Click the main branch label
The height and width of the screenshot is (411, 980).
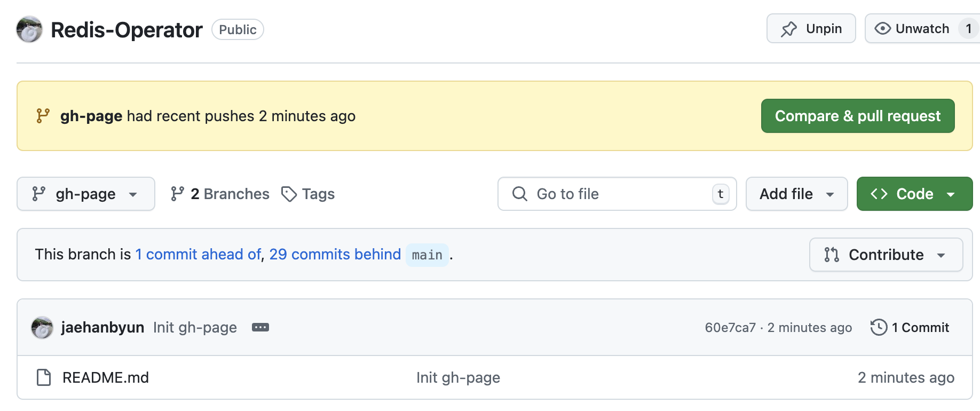pyautogui.click(x=427, y=255)
